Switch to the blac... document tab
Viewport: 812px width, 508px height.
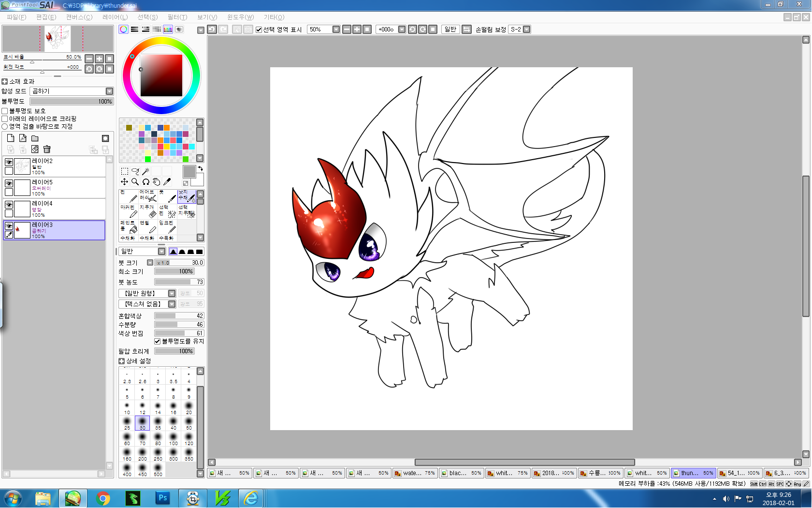(461, 473)
